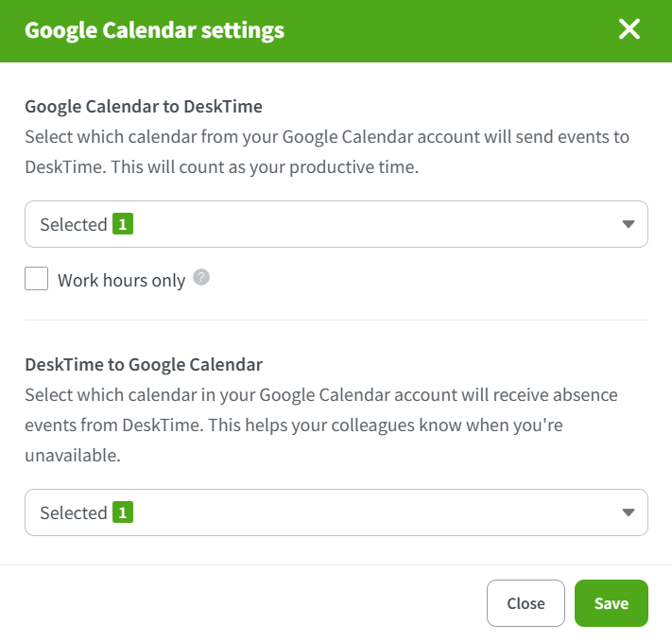The height and width of the screenshot is (642, 672).
Task: Click the divider line between the two sections
Action: pyautogui.click(x=336, y=320)
